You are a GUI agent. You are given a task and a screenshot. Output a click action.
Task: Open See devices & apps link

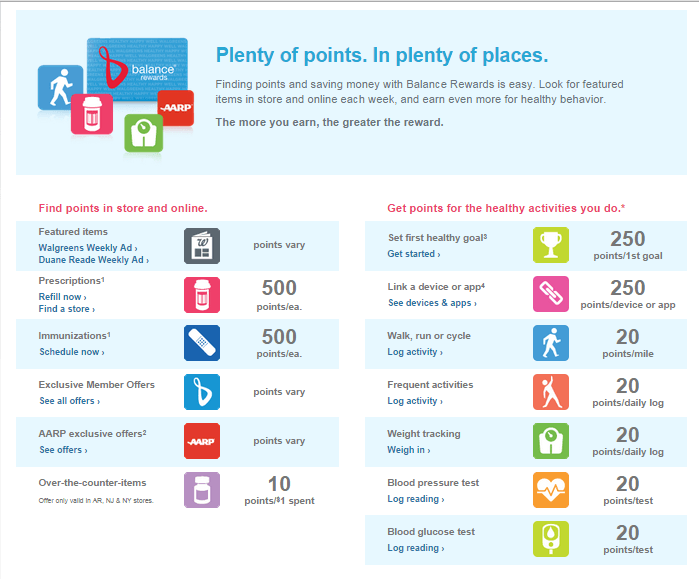click(432, 303)
